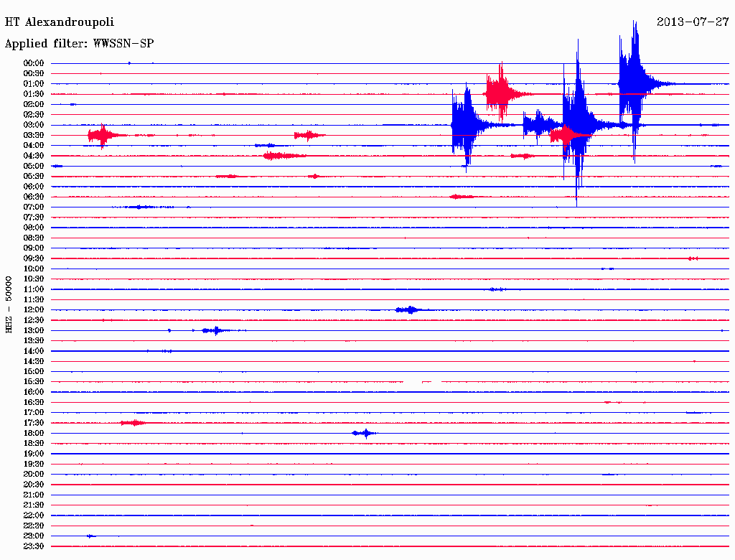
Task: Click the 21:00 time label
Action: click(34, 495)
